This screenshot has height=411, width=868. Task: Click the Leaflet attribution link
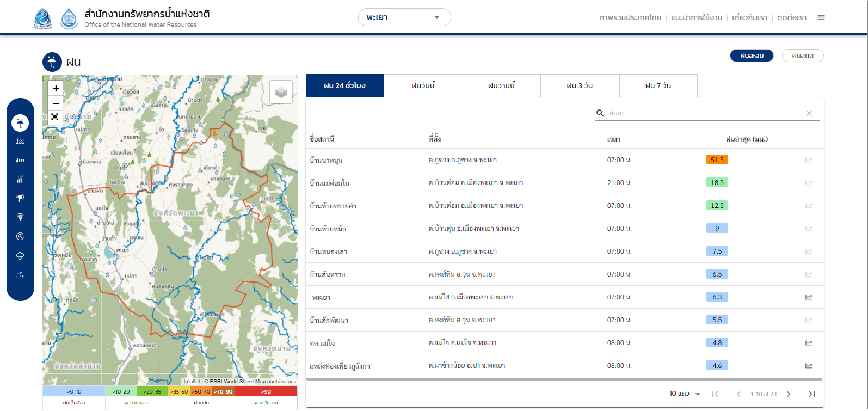[x=192, y=382]
